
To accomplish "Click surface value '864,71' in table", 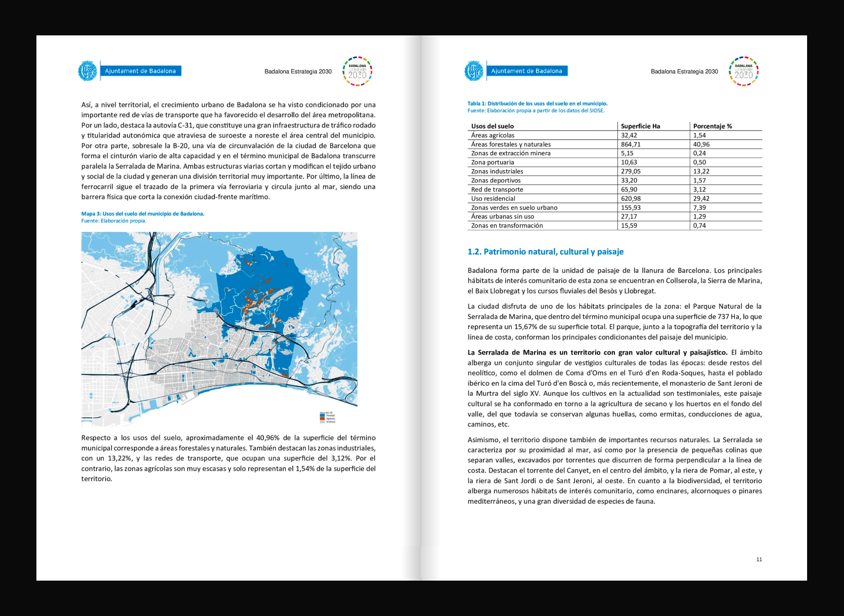I will 631,145.
